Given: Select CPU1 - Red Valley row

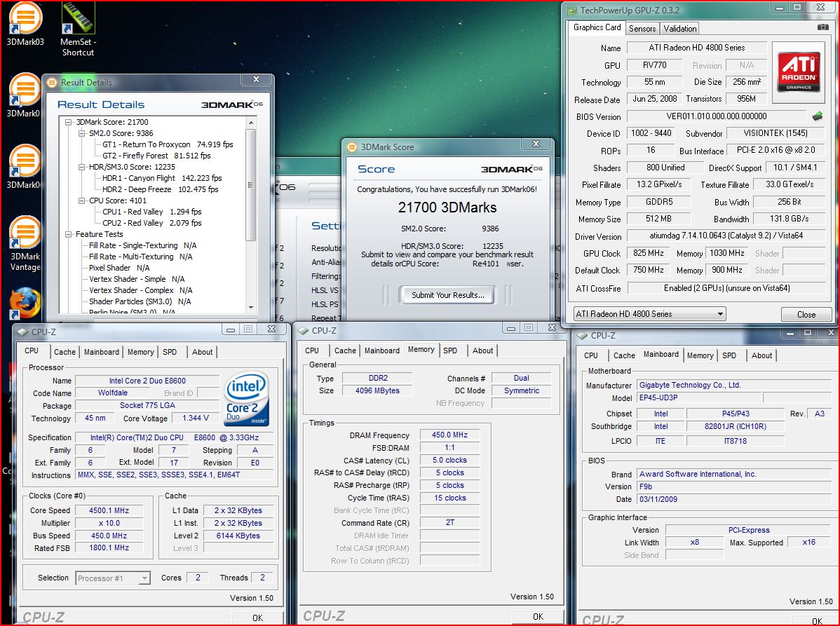Looking at the screenshot, I should 152,212.
